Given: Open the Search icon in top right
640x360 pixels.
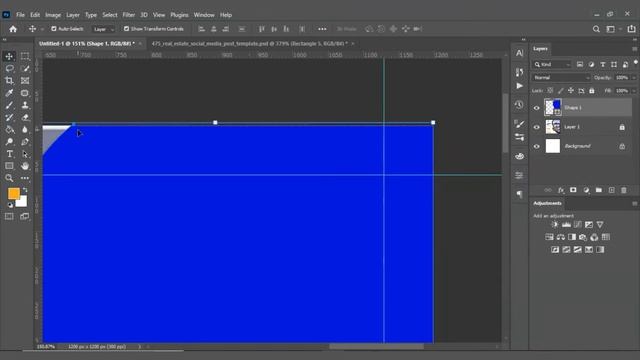Looking at the screenshot, I should coord(596,29).
